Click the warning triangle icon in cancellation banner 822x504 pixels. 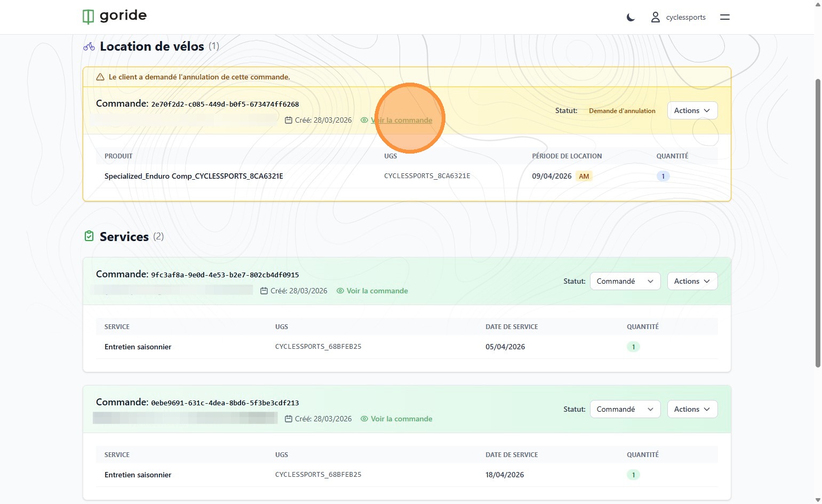click(x=100, y=77)
